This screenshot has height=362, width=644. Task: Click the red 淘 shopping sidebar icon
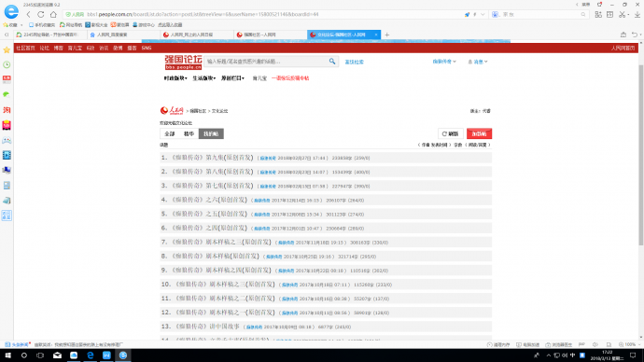tap(7, 110)
